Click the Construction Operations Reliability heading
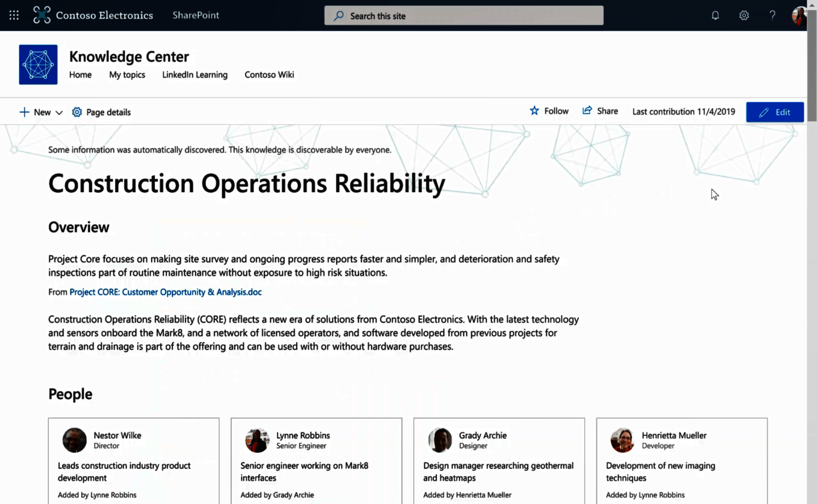Image resolution: width=817 pixels, height=504 pixels. pos(247,184)
